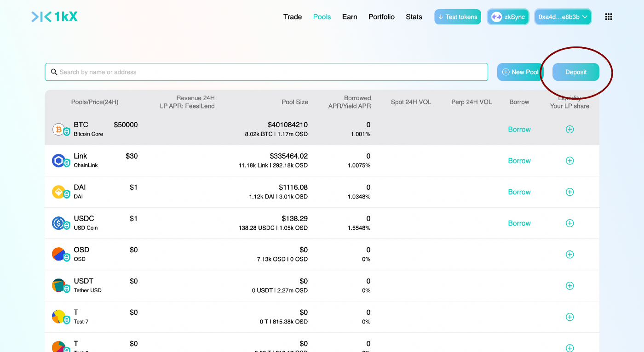Click the pool size $335464.02
This screenshot has width=644, height=352.
tap(289, 156)
